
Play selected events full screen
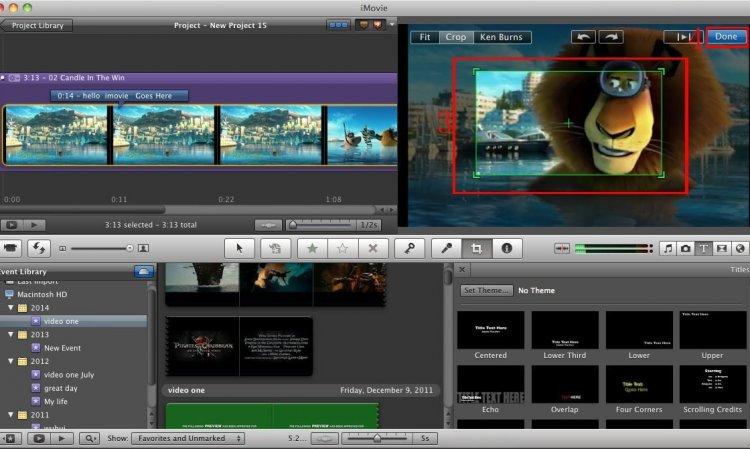pos(39,438)
